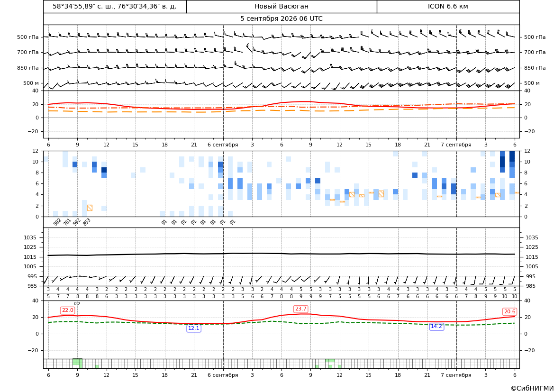Click the blue 12.1 minimum temperature label
The width and height of the screenshot is (554, 392).
(194, 328)
